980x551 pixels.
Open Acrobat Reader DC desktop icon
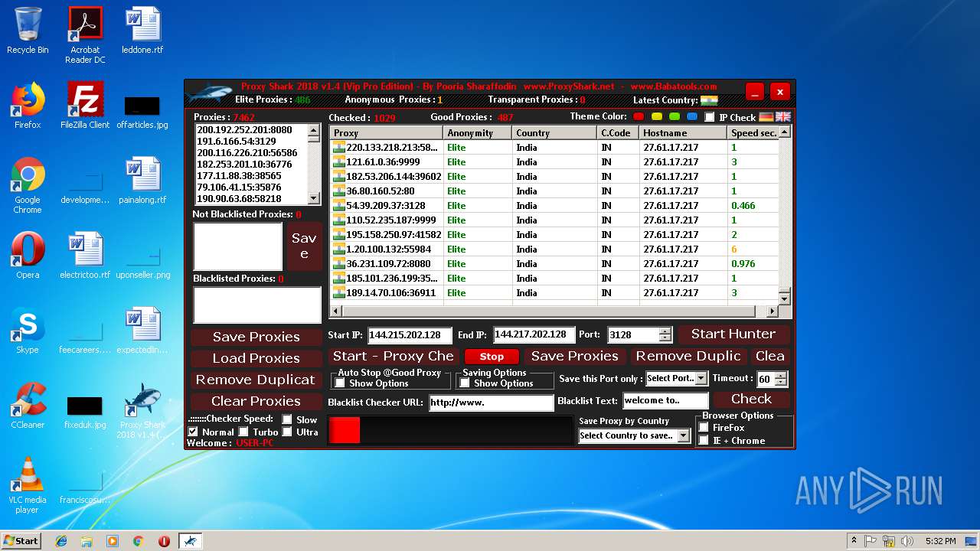pyautogui.click(x=85, y=35)
